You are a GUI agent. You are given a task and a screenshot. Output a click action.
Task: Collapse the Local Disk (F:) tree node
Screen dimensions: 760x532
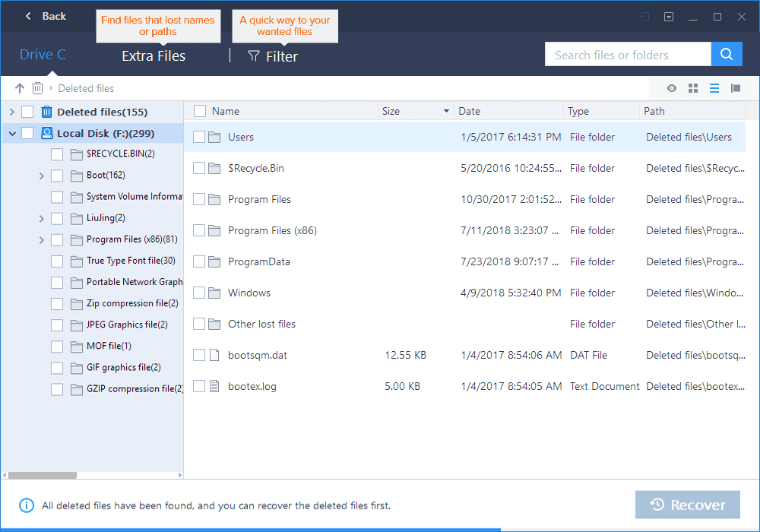click(x=12, y=133)
